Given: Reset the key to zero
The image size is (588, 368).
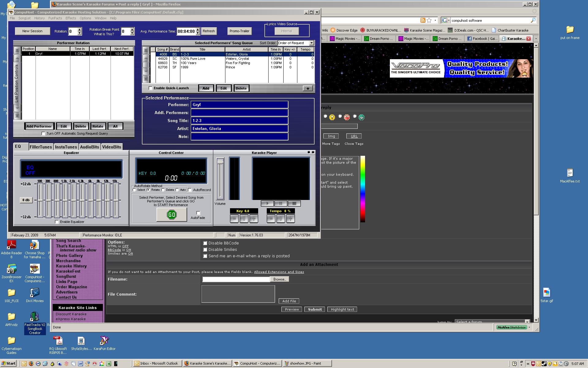Looking at the screenshot, I should (244, 219).
